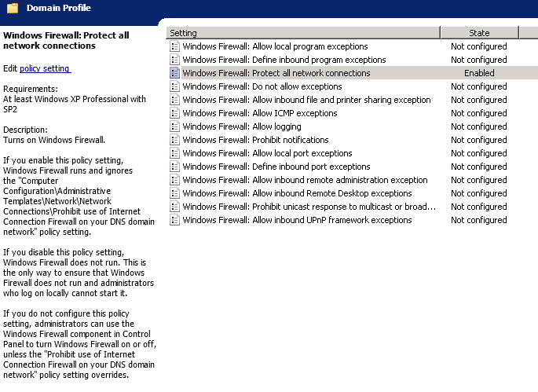The height and width of the screenshot is (392, 538).
Task: Click the icon next to Define inbound program exceptions
Action: click(174, 60)
